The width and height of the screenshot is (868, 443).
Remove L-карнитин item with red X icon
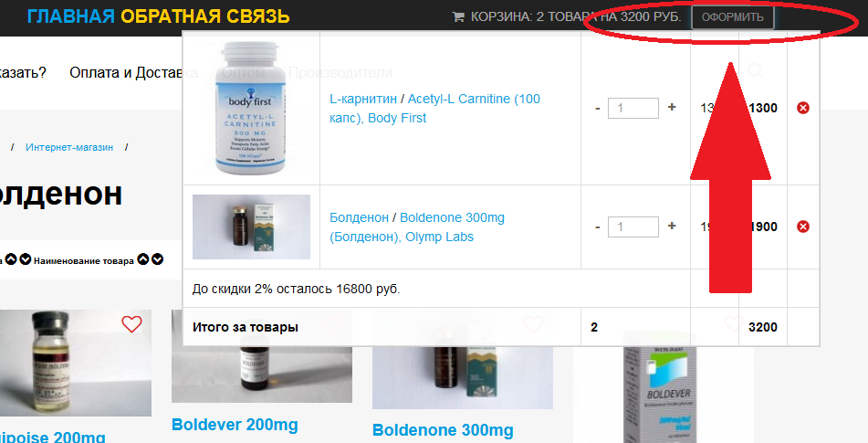click(802, 108)
